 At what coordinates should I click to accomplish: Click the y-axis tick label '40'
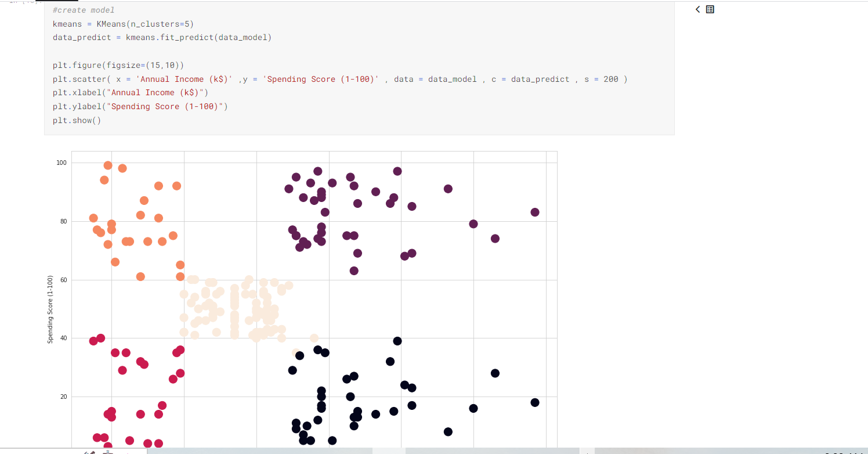coord(64,338)
